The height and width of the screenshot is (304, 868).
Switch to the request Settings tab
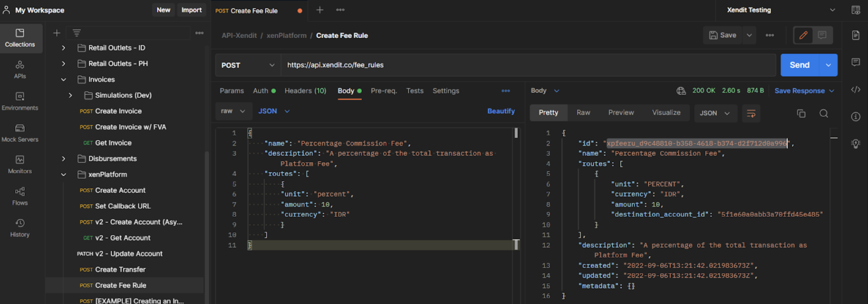point(446,91)
